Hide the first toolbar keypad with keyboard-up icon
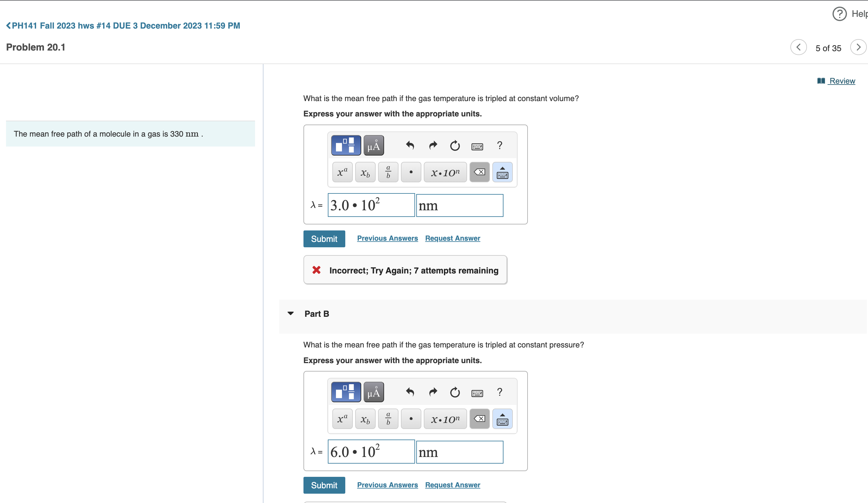Screen dimensions: 868x503 [x=503, y=172]
